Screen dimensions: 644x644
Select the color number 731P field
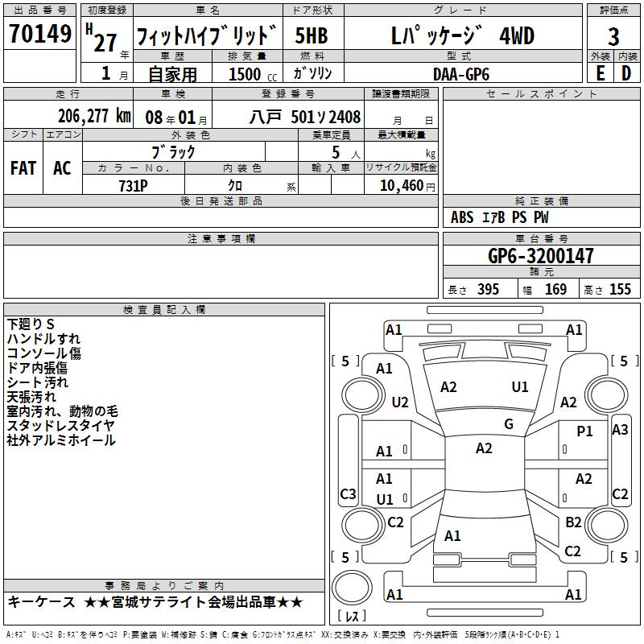click(134, 185)
